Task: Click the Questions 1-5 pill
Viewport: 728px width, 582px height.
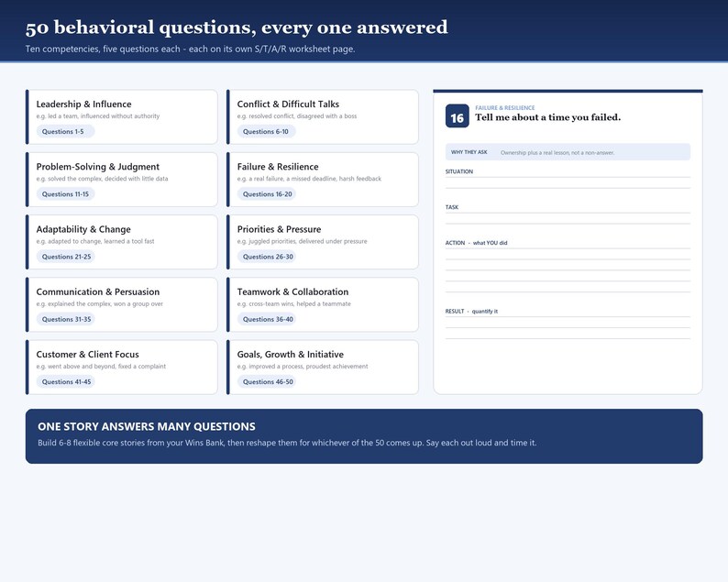Action: click(63, 131)
